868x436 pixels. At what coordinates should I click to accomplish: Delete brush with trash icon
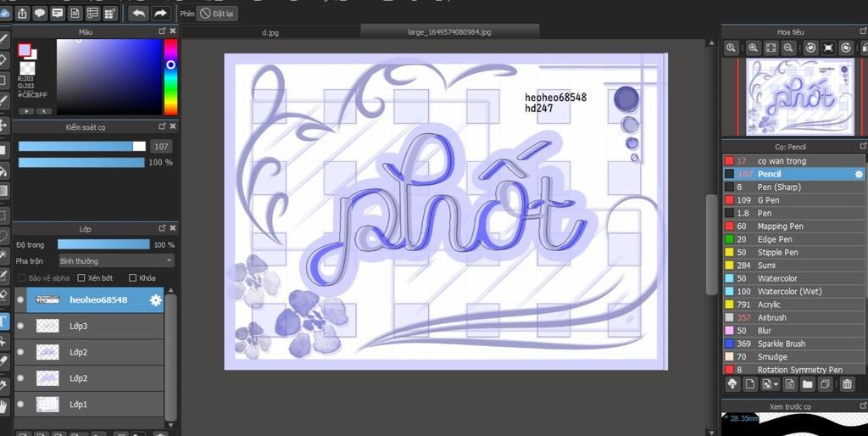(847, 384)
